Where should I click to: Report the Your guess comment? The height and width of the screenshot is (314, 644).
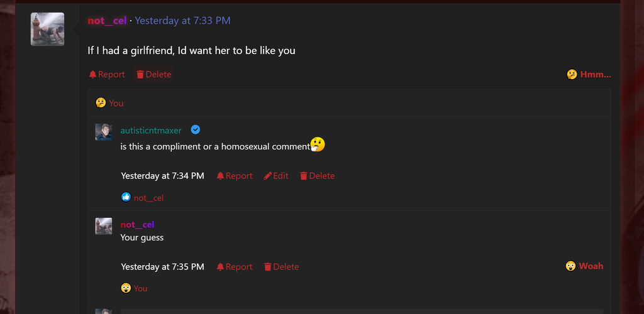coord(234,267)
